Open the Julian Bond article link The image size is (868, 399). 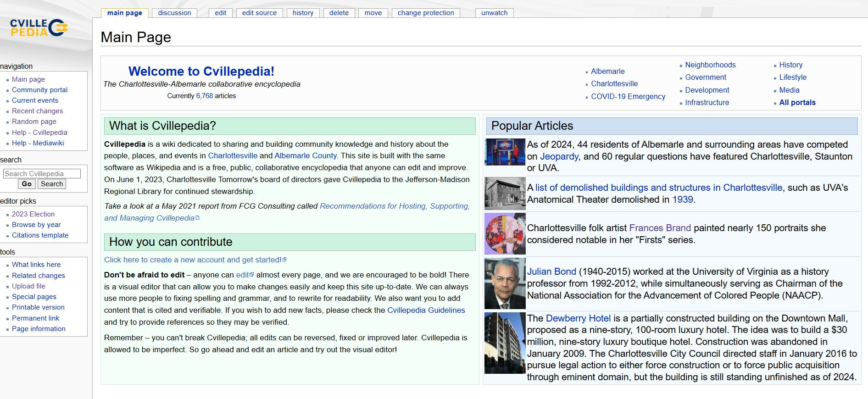coord(551,272)
